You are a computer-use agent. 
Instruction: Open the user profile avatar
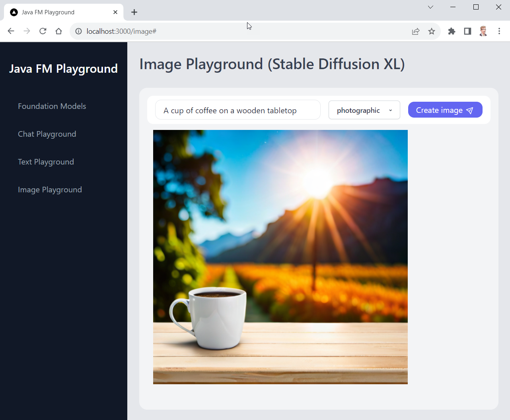pyautogui.click(x=483, y=31)
